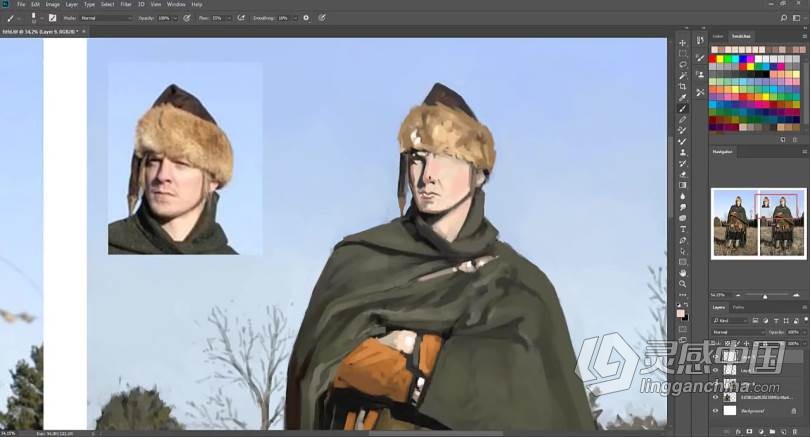
Task: Hide the long-named photo layer above Background
Action: coord(715,397)
